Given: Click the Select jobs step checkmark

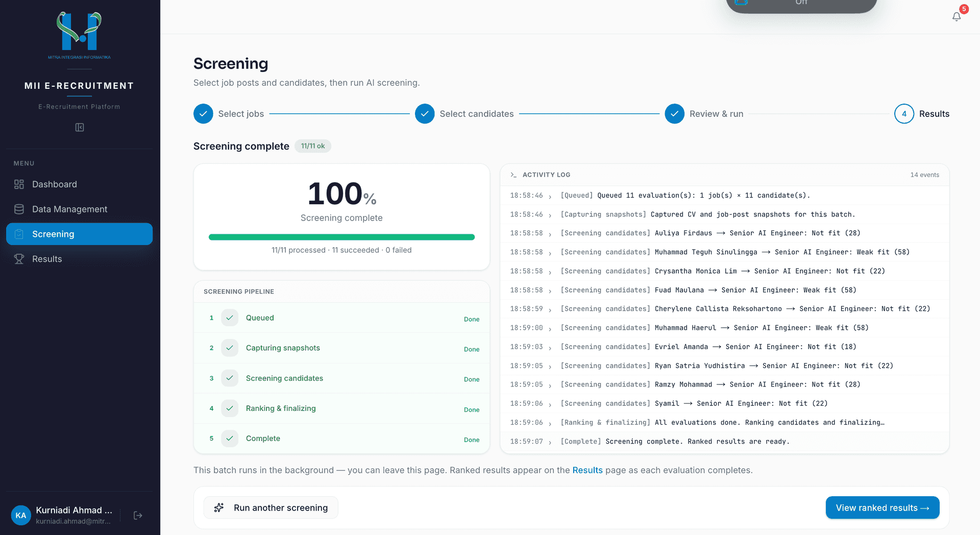Looking at the screenshot, I should [203, 114].
